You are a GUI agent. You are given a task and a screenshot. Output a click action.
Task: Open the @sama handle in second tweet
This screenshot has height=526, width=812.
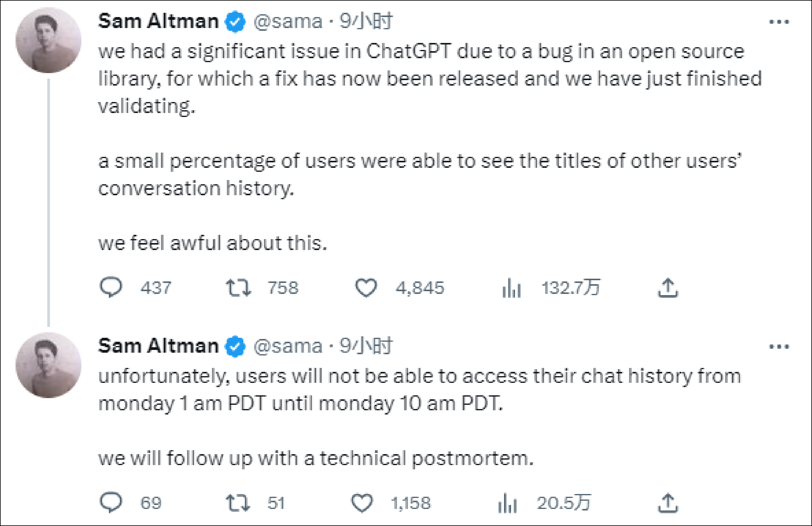point(288,346)
